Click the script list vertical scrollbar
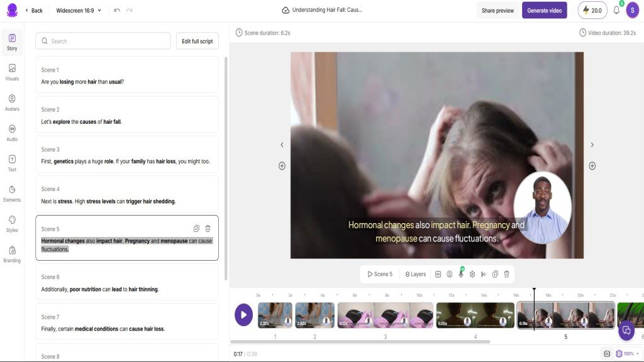Image resolution: width=644 pixels, height=362 pixels. pos(226,168)
